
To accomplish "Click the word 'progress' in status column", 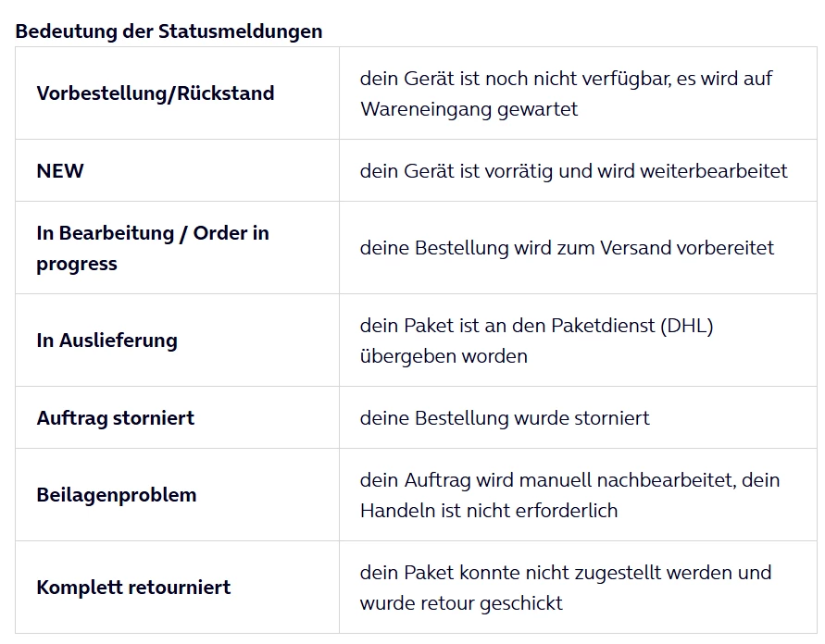I will tap(77, 264).
